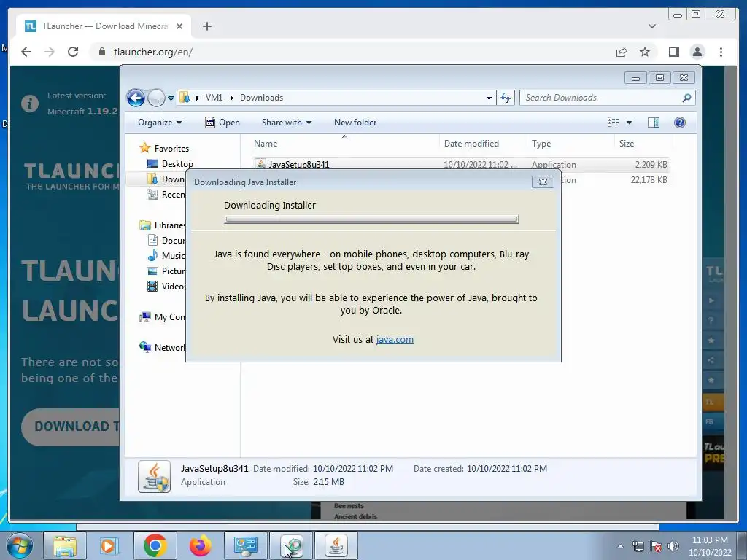Click the address bar showing tlauncher.org/en/
The image size is (747, 560).
point(153,52)
